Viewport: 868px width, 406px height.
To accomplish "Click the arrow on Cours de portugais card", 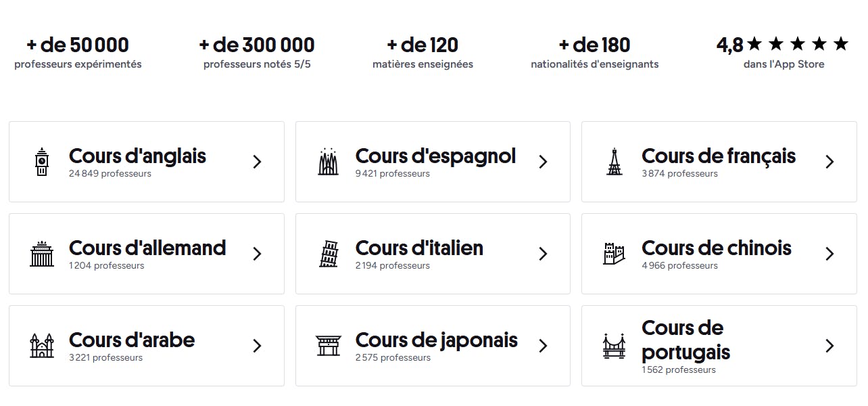I will 829,346.
